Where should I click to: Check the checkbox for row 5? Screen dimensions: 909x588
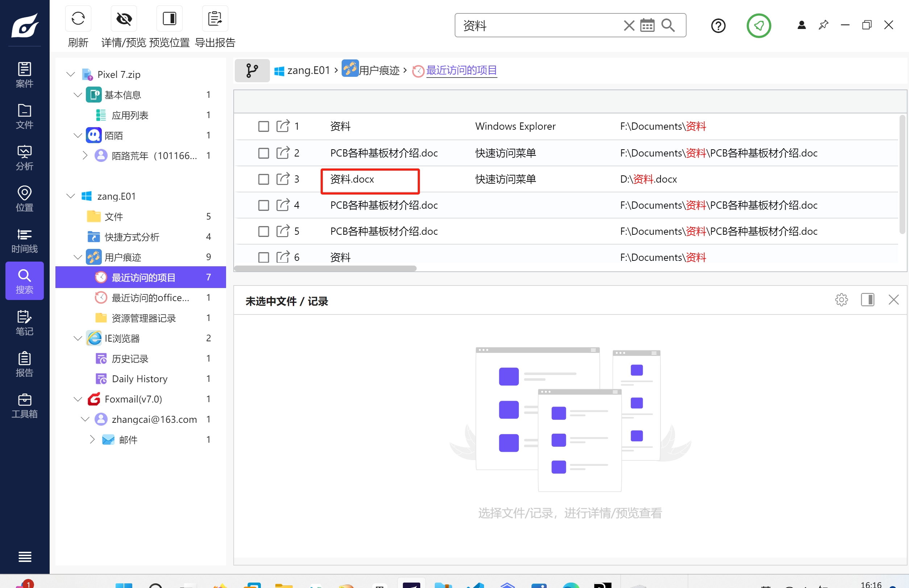263,232
